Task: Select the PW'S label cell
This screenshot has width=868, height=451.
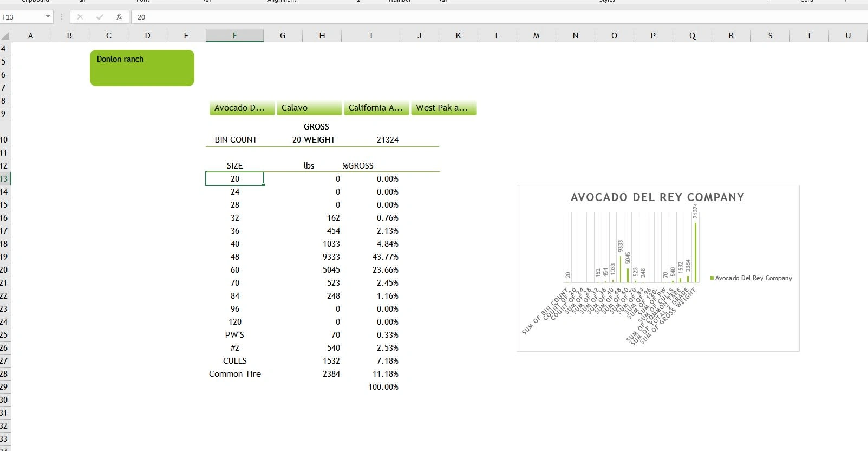Action: pos(235,335)
